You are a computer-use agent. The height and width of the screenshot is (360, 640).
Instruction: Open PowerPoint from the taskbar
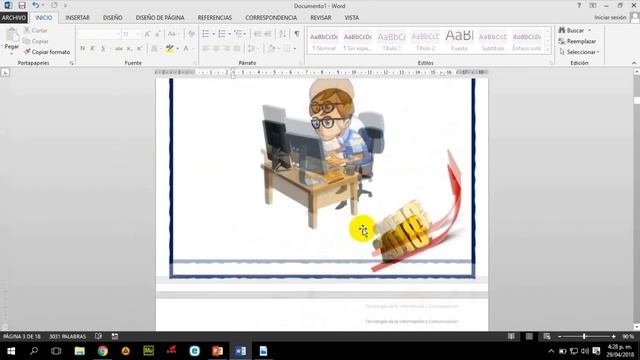coord(218,351)
